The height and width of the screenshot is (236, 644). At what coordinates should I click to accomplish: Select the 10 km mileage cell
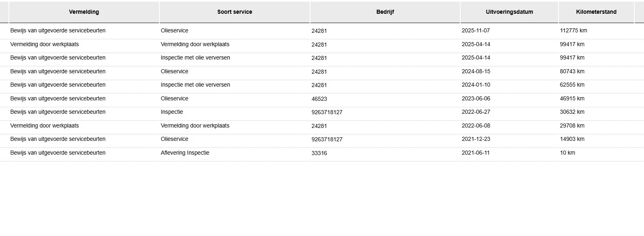567,153
